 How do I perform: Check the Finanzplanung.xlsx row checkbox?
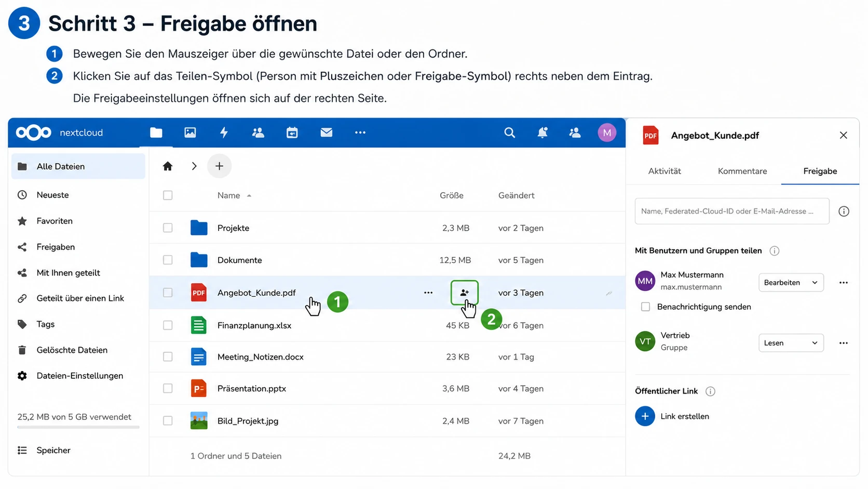[168, 325]
